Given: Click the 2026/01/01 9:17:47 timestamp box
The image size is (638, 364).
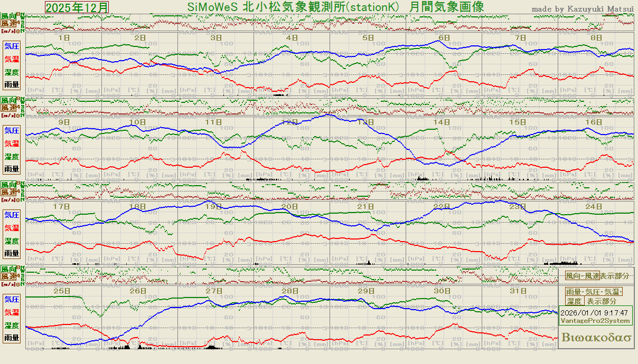Looking at the screenshot, I should 594,313.
